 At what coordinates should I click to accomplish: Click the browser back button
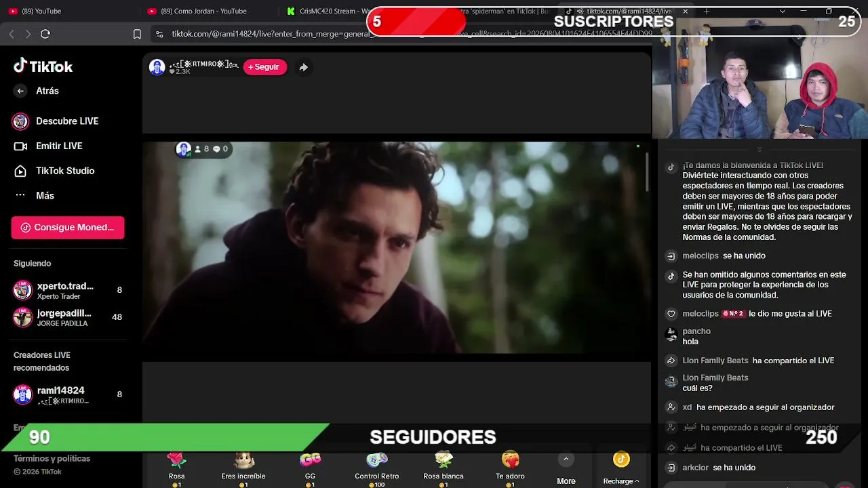pos(12,34)
